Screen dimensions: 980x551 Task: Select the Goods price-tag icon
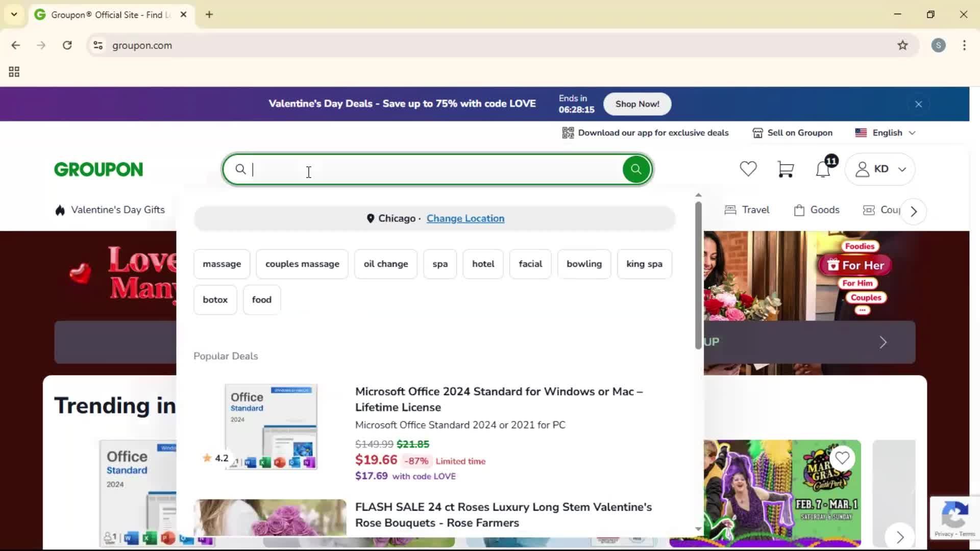[x=799, y=210]
